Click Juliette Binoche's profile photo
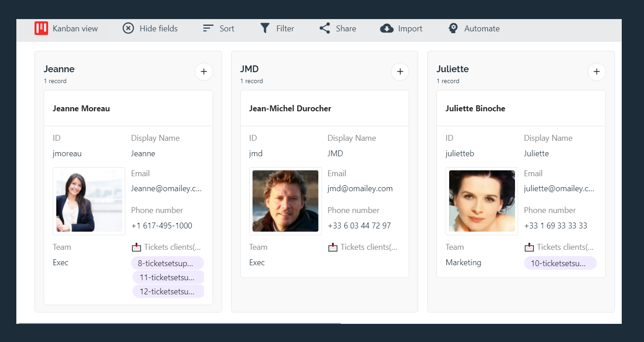Screen dimensions: 644x342 tap(482, 201)
